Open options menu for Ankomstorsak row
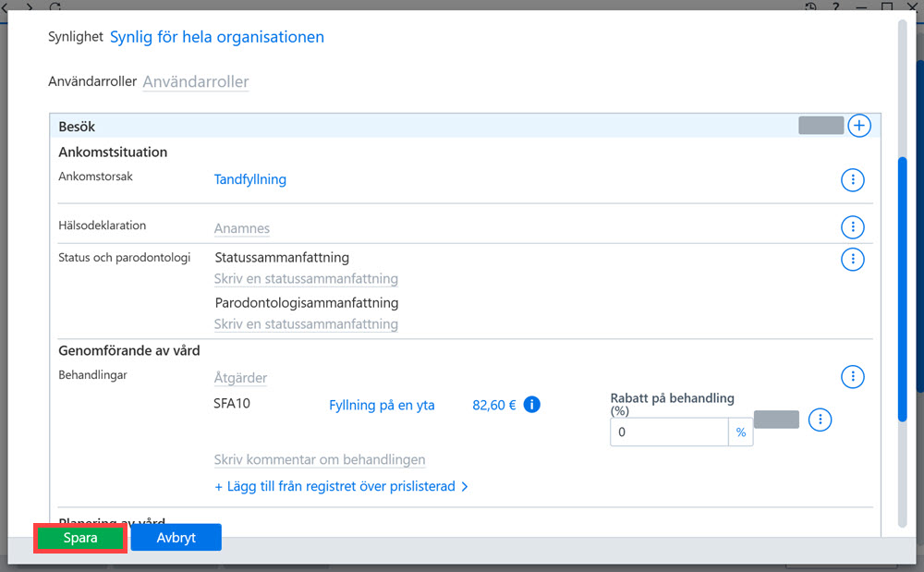 tap(852, 179)
